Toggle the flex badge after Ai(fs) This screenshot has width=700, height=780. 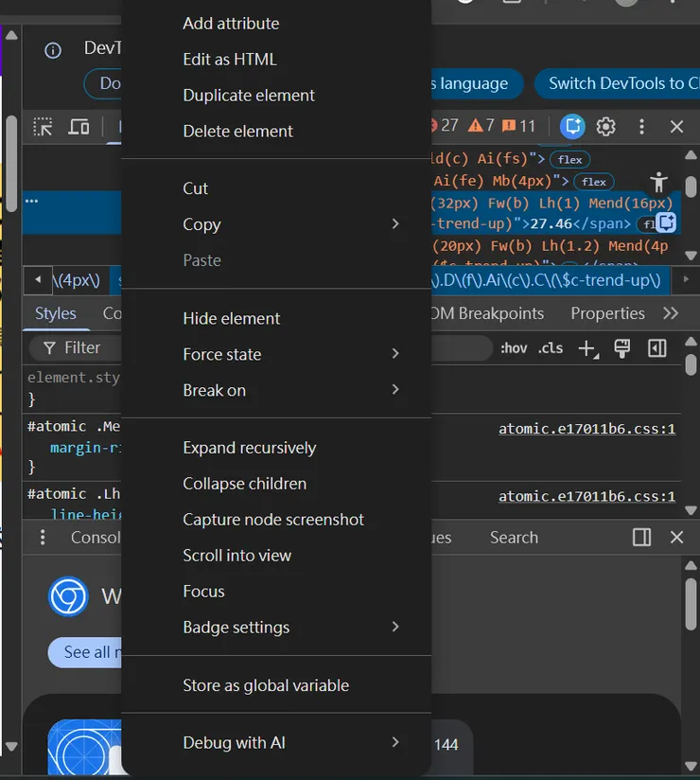569,160
